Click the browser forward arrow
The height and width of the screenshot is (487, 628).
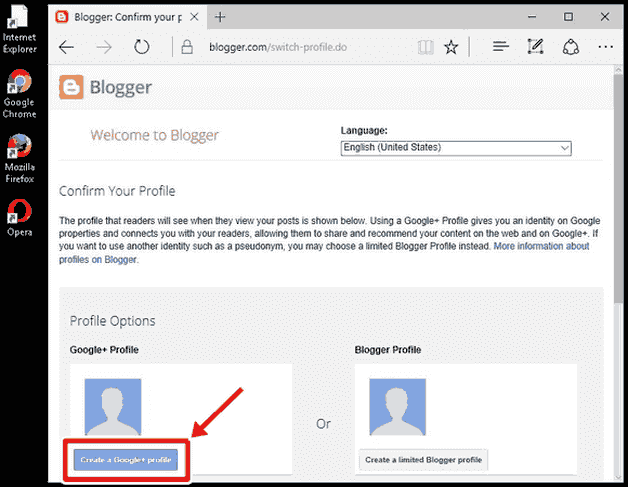104,47
